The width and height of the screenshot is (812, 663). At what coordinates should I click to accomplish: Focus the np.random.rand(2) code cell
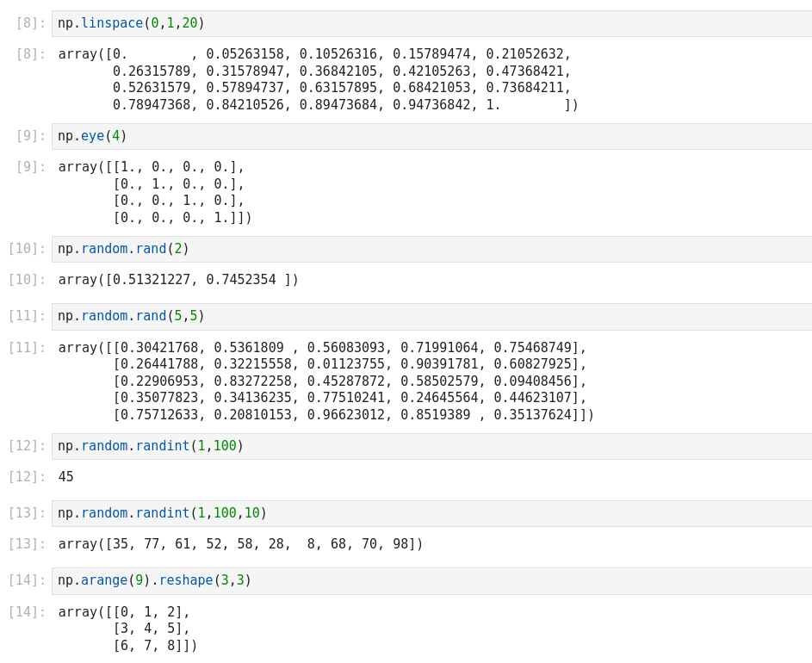[431, 249]
